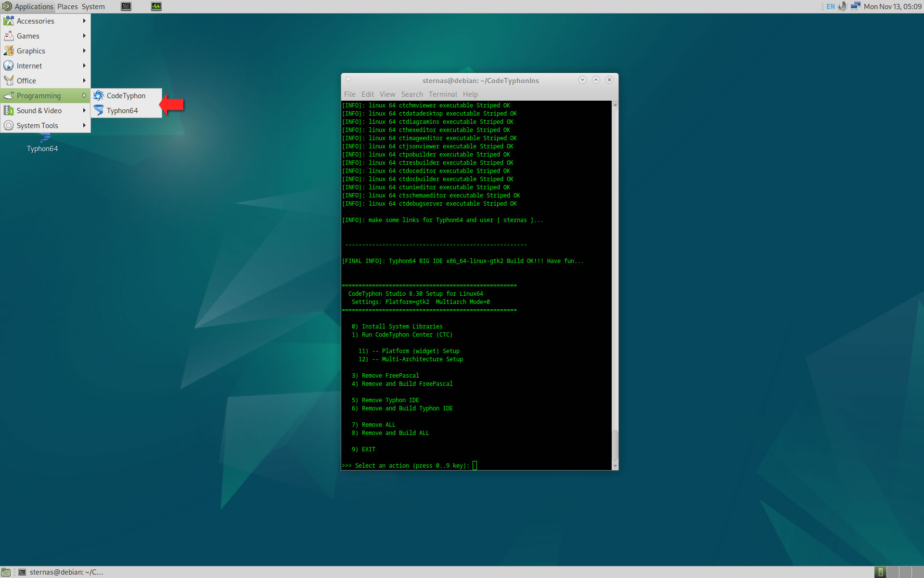Open terminal Edit menu
Viewport: 924px width, 578px height.
368,94
